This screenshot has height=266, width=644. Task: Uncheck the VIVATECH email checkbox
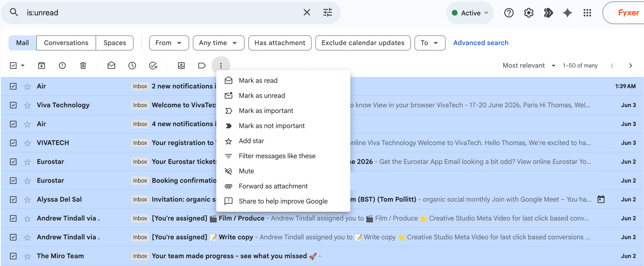13,143
